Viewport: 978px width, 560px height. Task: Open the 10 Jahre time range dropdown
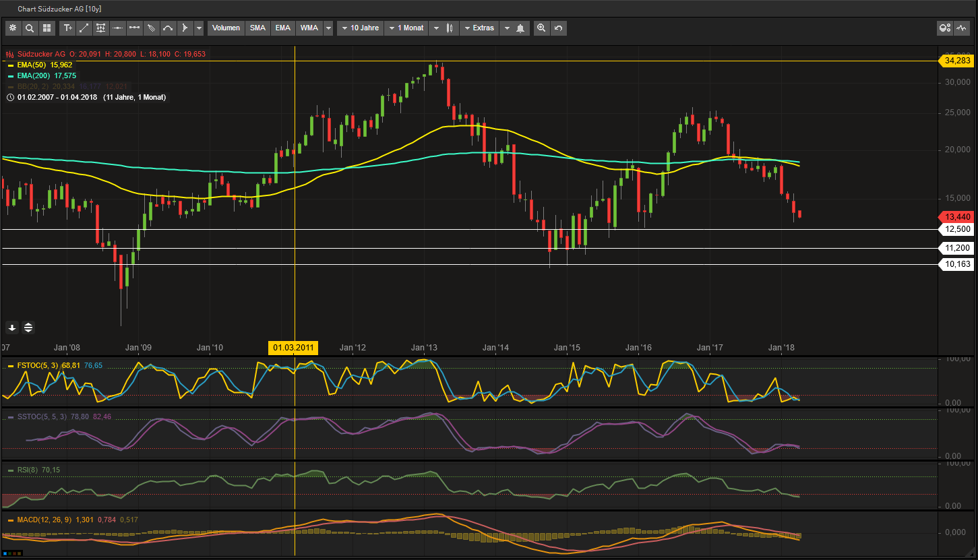tap(361, 28)
